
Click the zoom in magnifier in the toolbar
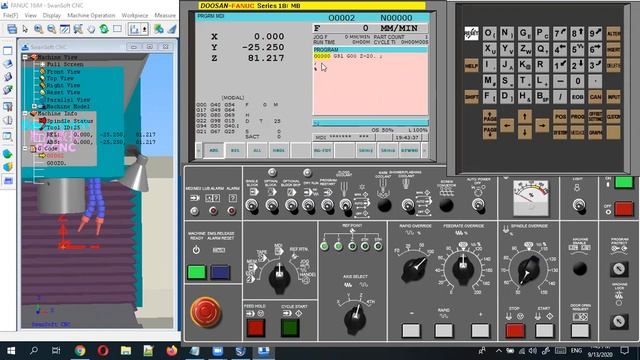click(x=38, y=29)
